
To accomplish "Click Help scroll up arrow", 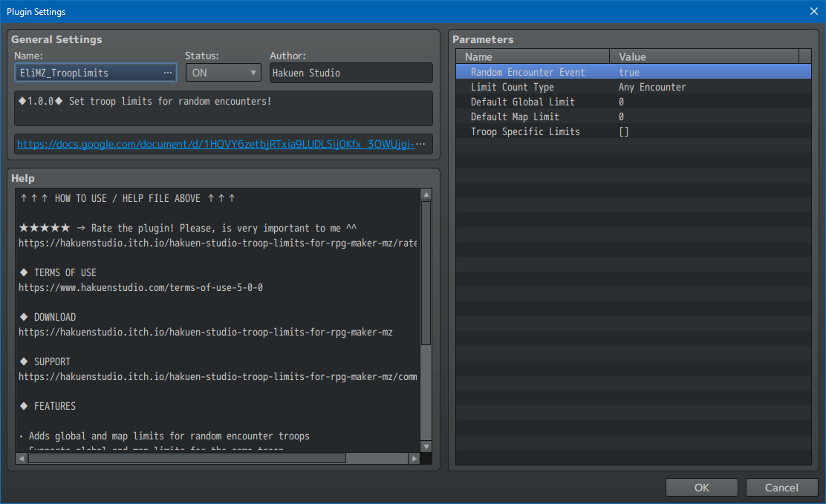I will pyautogui.click(x=426, y=194).
